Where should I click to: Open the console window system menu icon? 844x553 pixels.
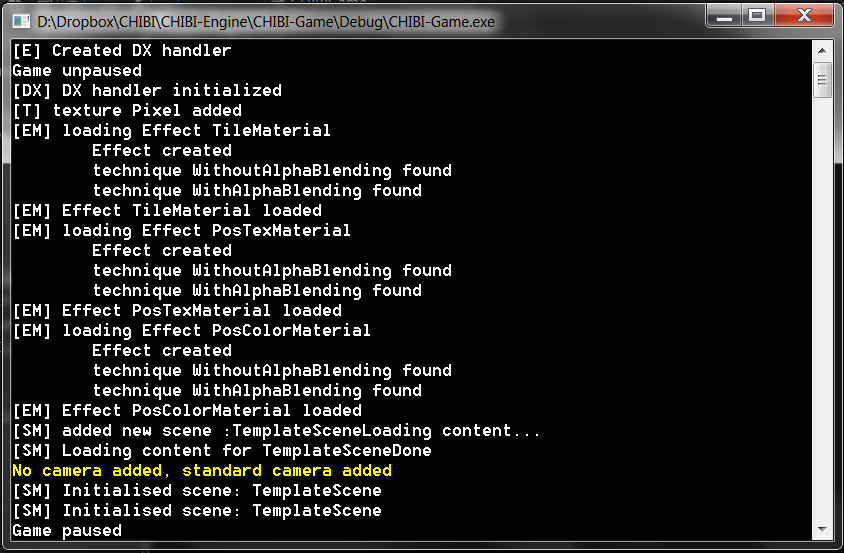click(21, 21)
